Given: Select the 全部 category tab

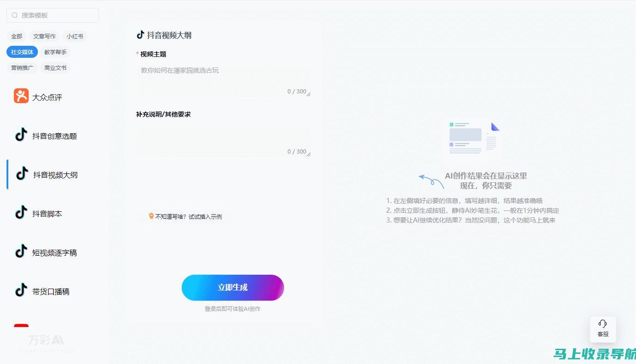Looking at the screenshot, I should pyautogui.click(x=17, y=36).
